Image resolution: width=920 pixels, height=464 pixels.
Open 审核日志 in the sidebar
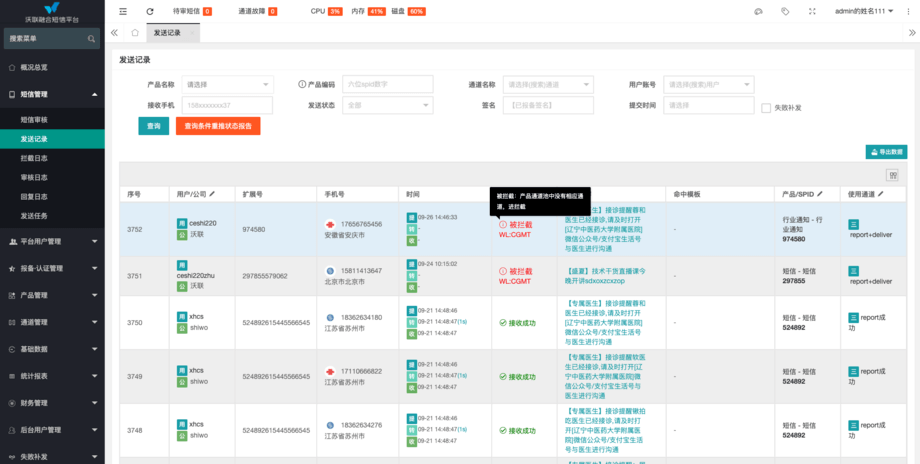click(x=52, y=177)
